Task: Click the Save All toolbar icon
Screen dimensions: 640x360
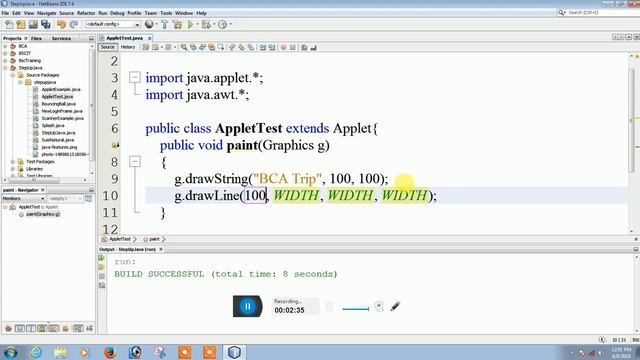Action: (46, 24)
